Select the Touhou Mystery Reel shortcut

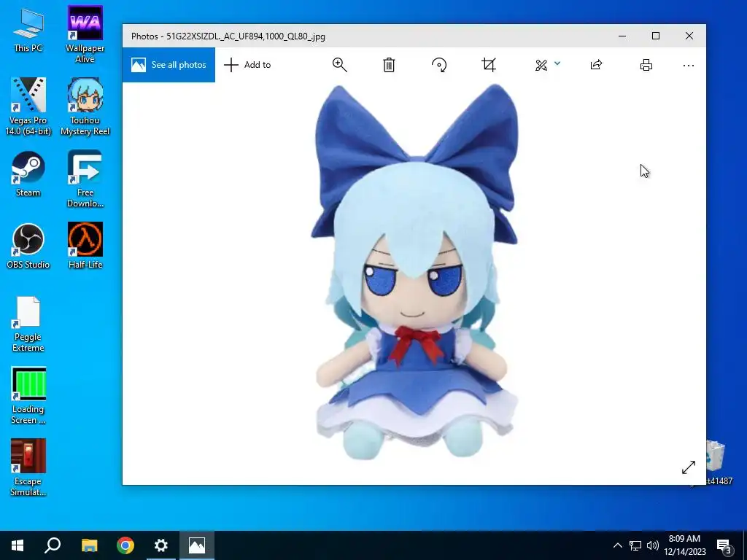click(x=85, y=106)
